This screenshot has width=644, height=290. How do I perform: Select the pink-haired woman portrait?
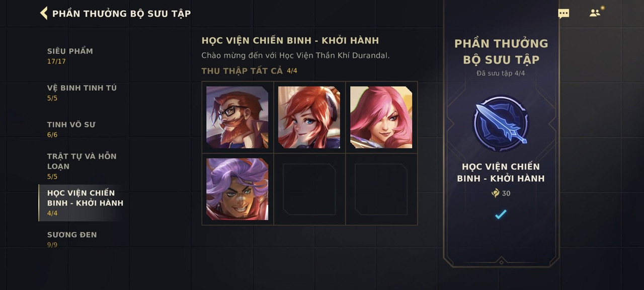point(381,117)
